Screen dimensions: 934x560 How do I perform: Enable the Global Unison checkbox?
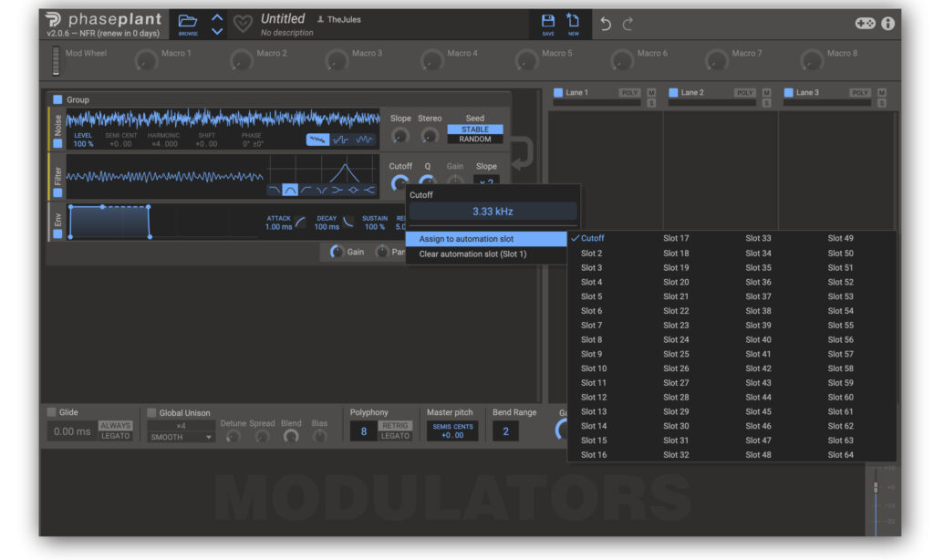(151, 413)
